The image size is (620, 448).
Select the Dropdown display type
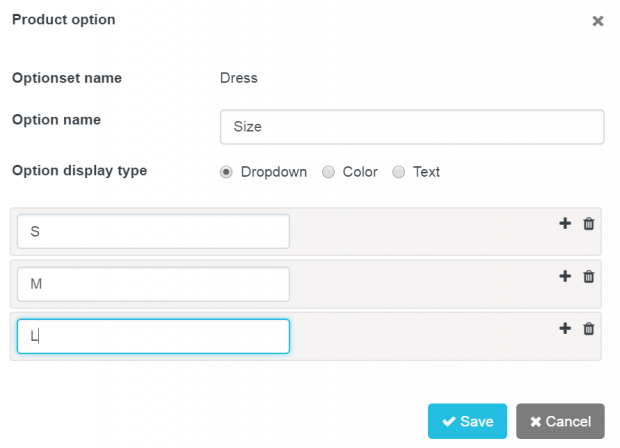(x=226, y=172)
